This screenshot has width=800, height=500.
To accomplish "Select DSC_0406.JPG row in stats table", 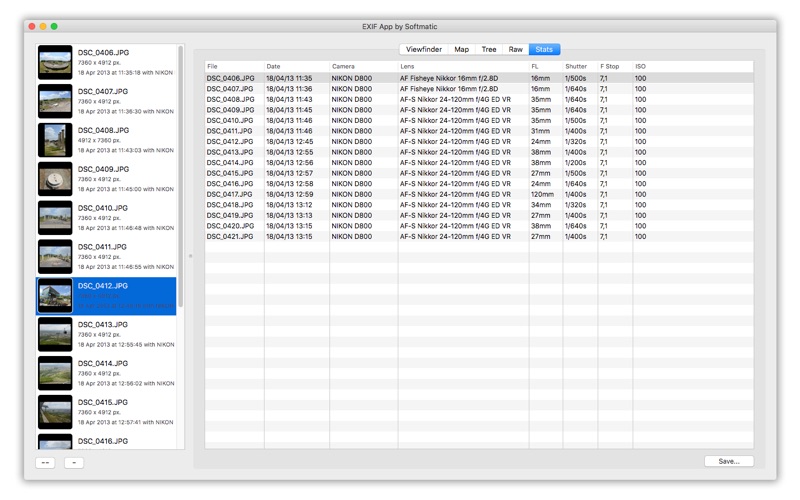I will pyautogui.click(x=479, y=78).
